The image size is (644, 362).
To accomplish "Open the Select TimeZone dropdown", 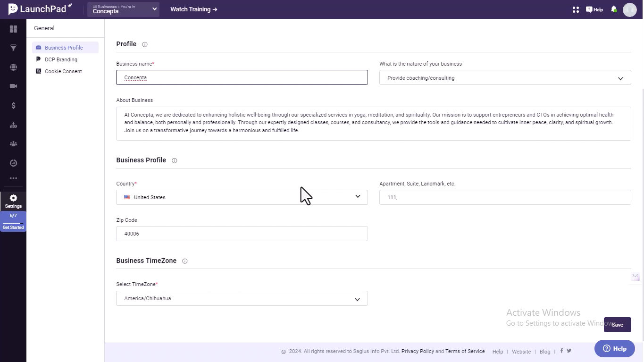I will [242, 298].
